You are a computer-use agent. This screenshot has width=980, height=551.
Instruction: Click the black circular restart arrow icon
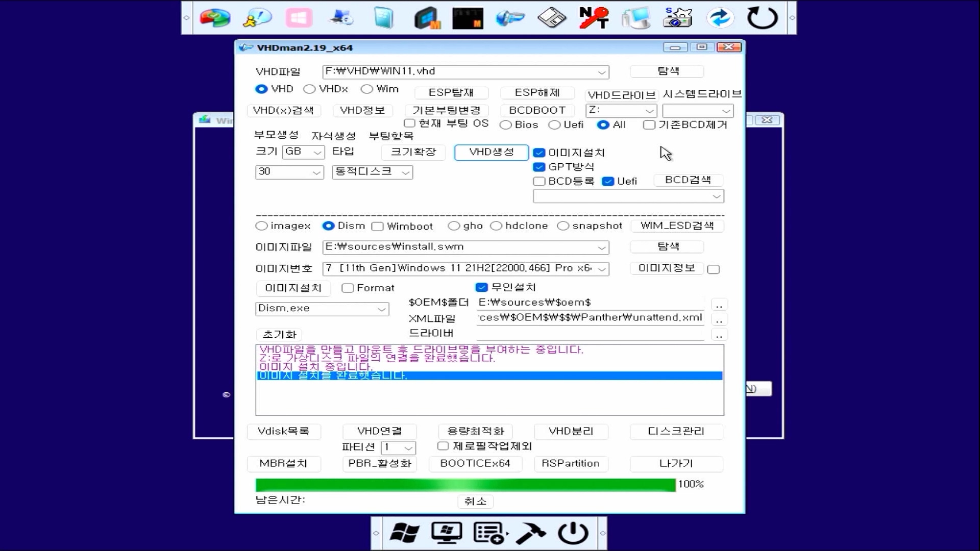(762, 18)
